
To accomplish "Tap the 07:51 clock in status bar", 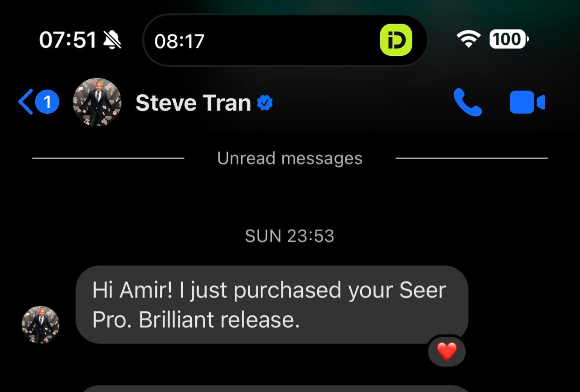I will pyautogui.click(x=68, y=40).
